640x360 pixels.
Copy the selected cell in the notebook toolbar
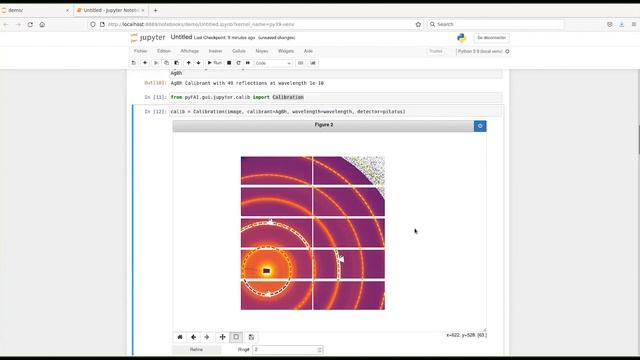pos(166,63)
